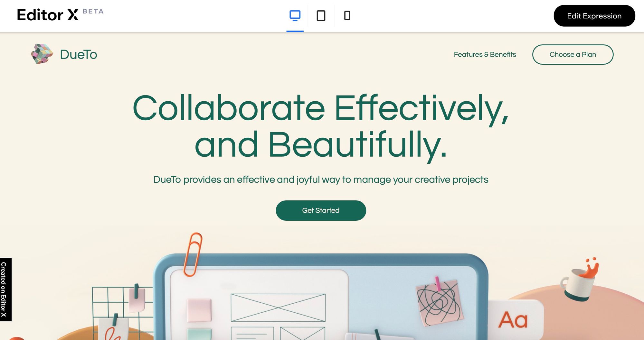Click the DueTo brand name text
The height and width of the screenshot is (340, 644).
tap(79, 54)
